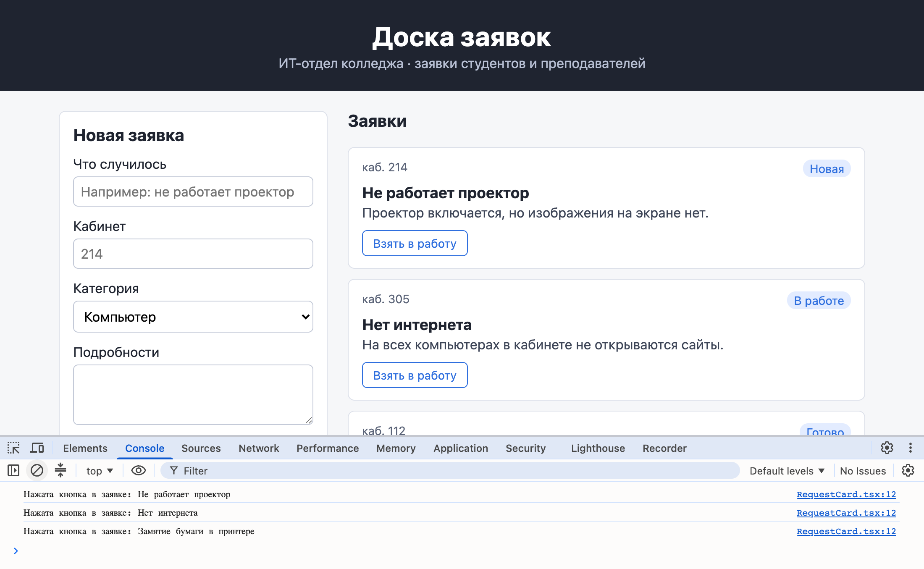Open RequestCard.tsx:12 link for Нет интернета log
Image resolution: width=924 pixels, height=569 pixels.
(x=846, y=513)
